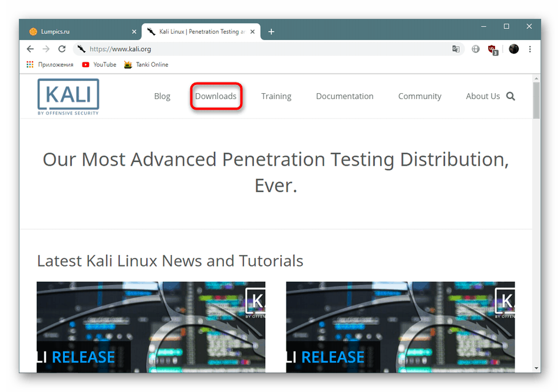The width and height of the screenshot is (560, 392).
Task: Open Chrome three-dot menu
Action: pos(530,49)
